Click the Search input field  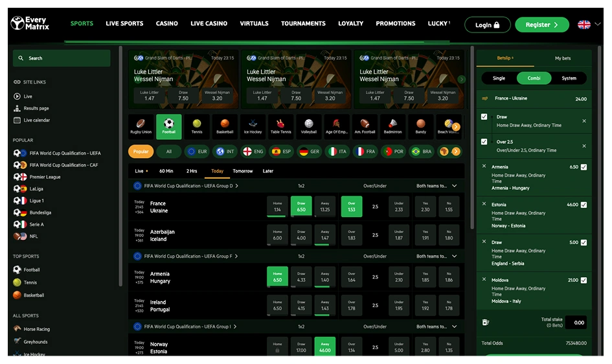tap(62, 58)
